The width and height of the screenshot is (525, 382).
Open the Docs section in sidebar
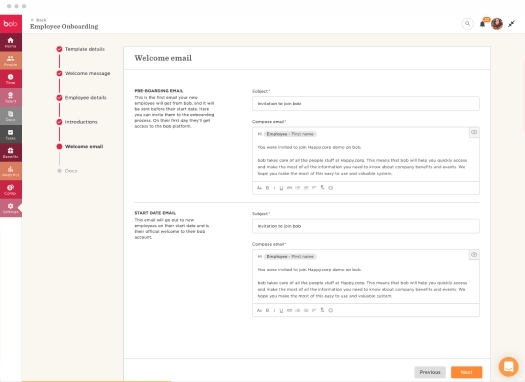11,116
